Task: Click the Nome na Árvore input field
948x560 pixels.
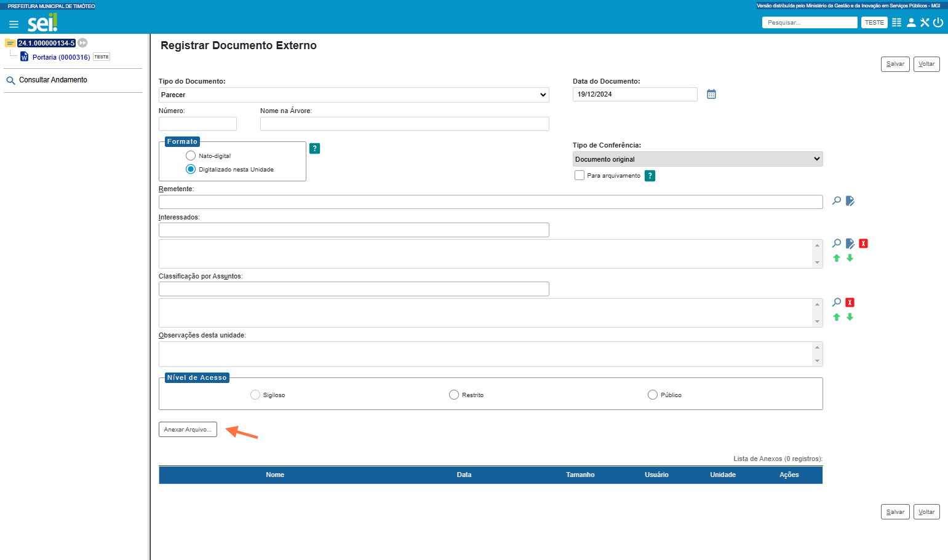Action: (405, 124)
